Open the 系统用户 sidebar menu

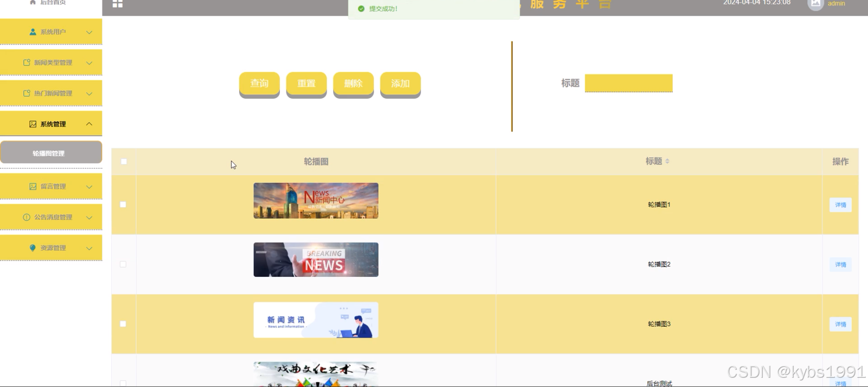(51, 31)
